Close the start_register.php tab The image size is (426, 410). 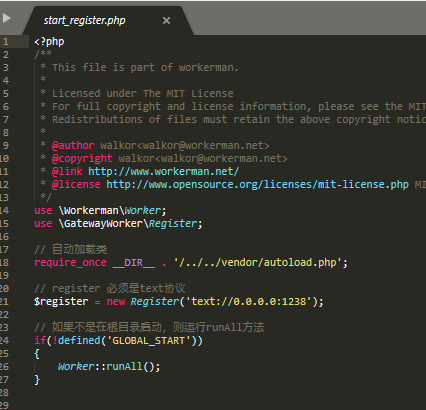[x=166, y=21]
